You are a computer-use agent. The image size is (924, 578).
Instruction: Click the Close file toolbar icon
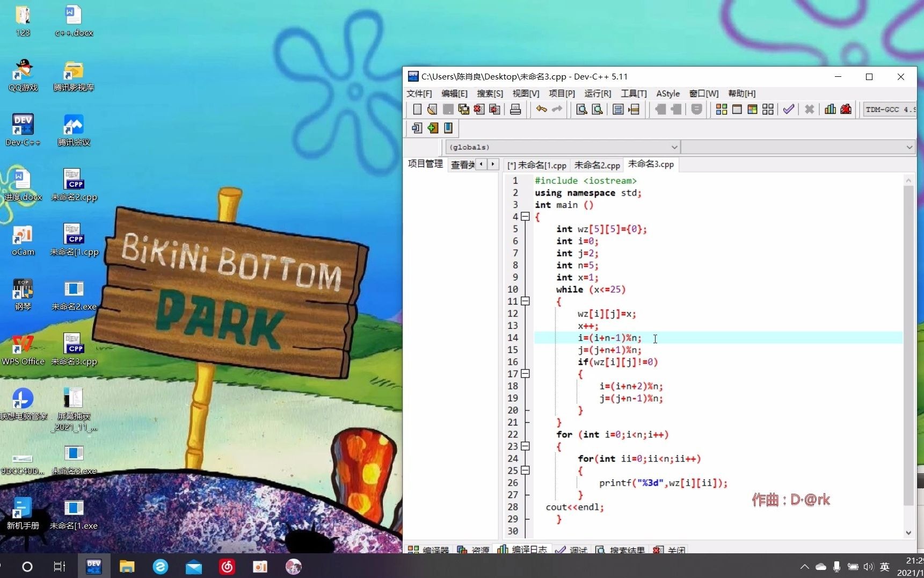click(x=479, y=110)
